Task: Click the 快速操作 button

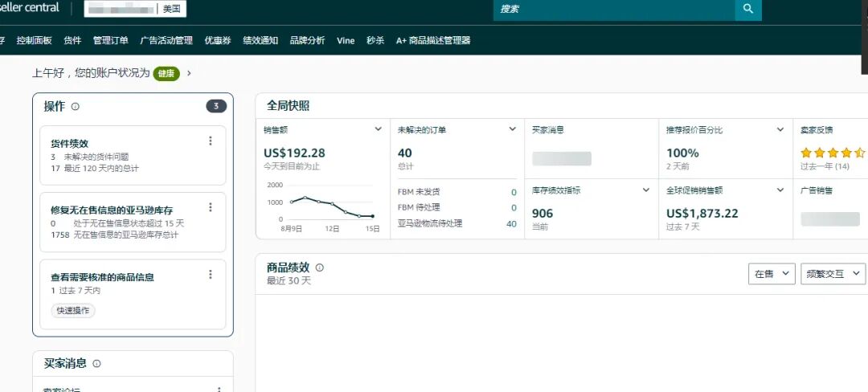Action: 73,311
